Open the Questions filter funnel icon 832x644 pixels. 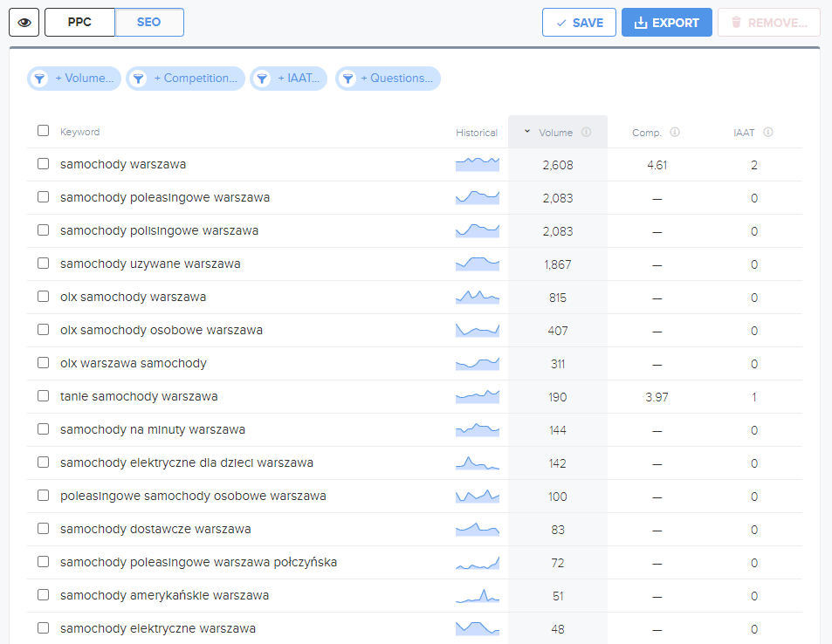(x=347, y=79)
